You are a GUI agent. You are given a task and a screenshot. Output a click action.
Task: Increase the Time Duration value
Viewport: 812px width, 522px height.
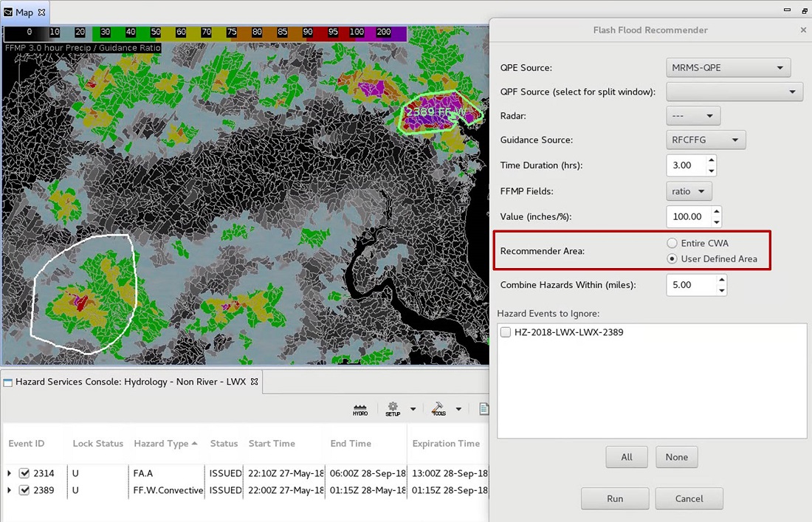point(711,160)
